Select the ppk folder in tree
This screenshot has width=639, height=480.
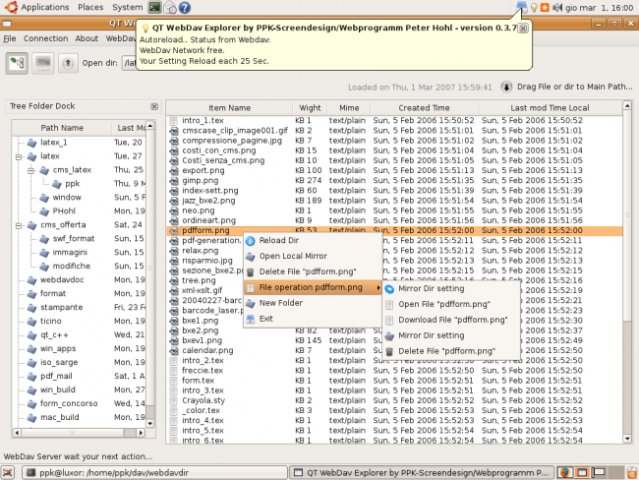73,184
